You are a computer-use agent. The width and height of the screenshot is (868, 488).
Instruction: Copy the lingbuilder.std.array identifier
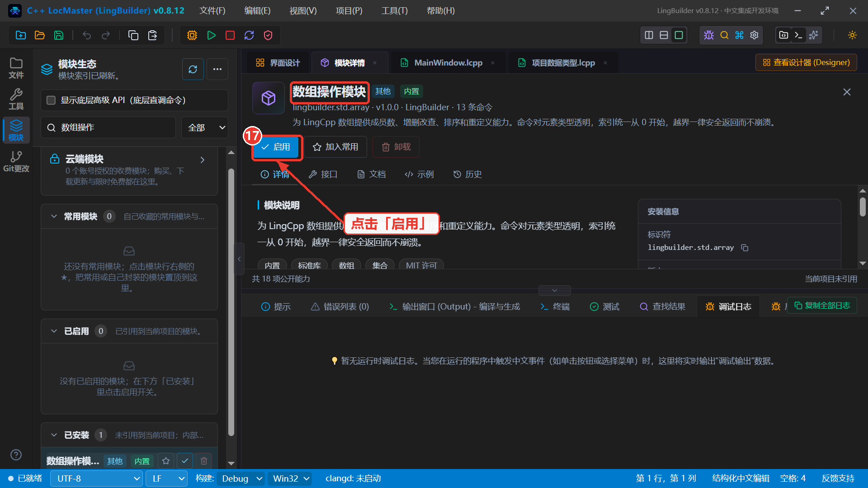click(745, 248)
